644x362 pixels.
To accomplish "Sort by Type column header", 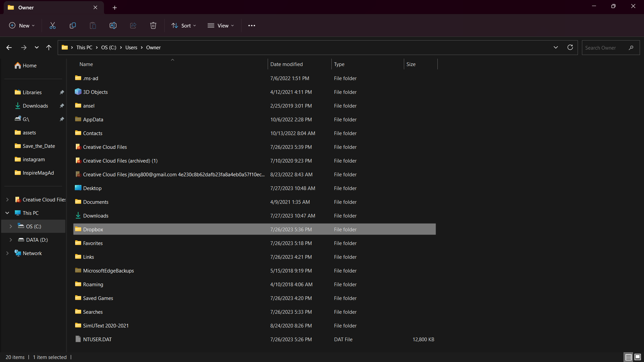I will point(368,64).
